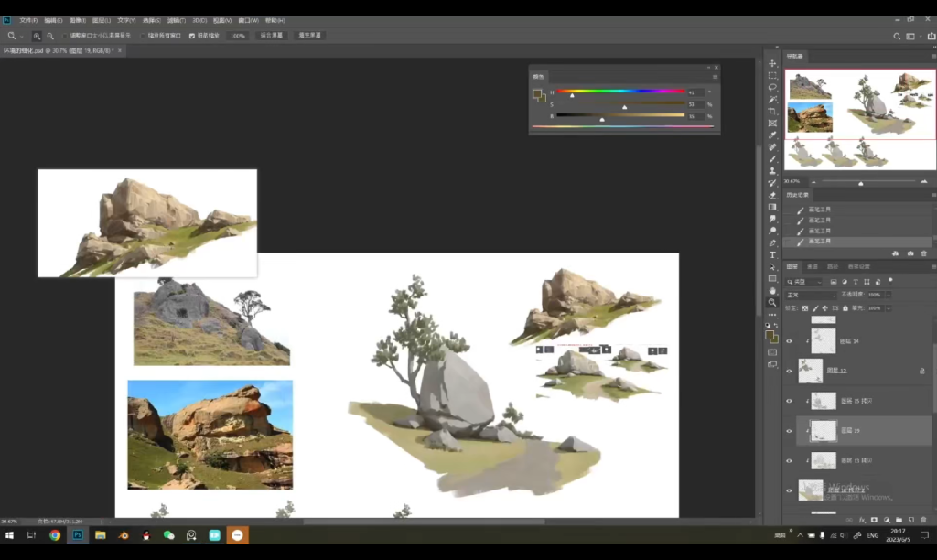Viewport: 937px width, 560px height.
Task: Select the Hand tool
Action: coord(772,290)
